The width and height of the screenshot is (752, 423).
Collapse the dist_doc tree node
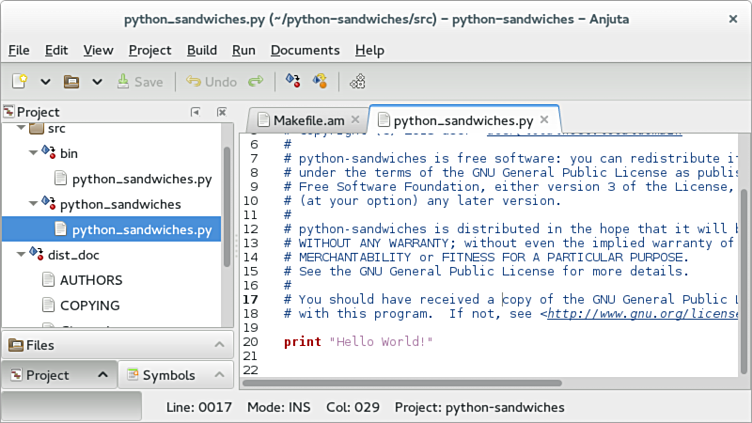[19, 255]
